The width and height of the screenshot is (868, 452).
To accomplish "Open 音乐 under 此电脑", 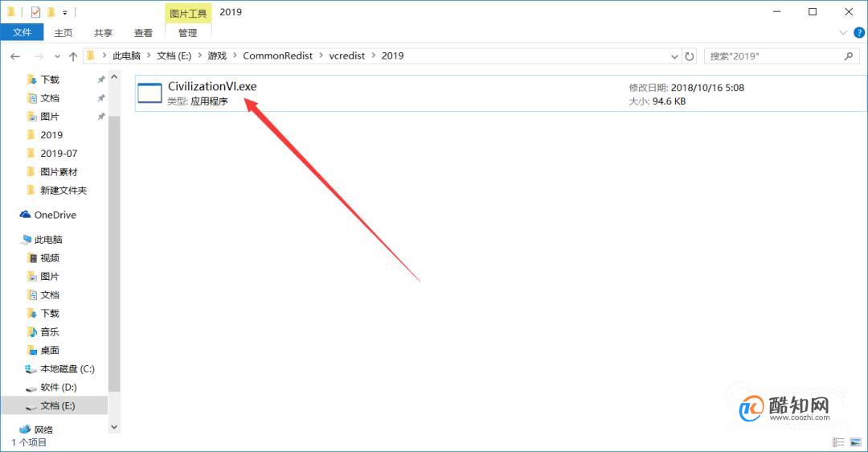I will (50, 332).
